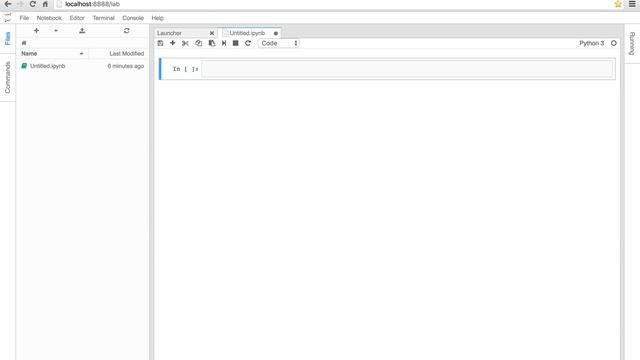Reload the page with browser refresh icon
This screenshot has width=640, height=360.
tap(33, 4)
